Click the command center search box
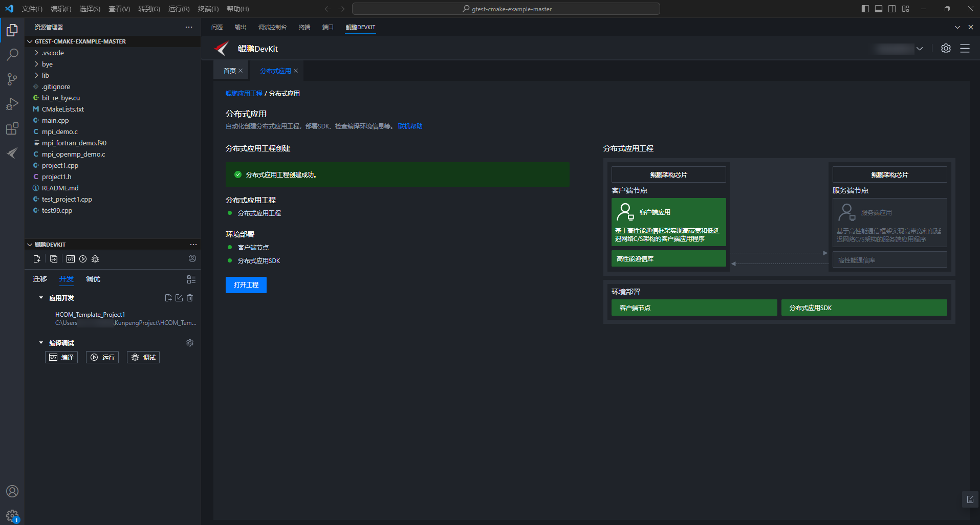Viewport: 980px width, 525px height. click(506, 9)
